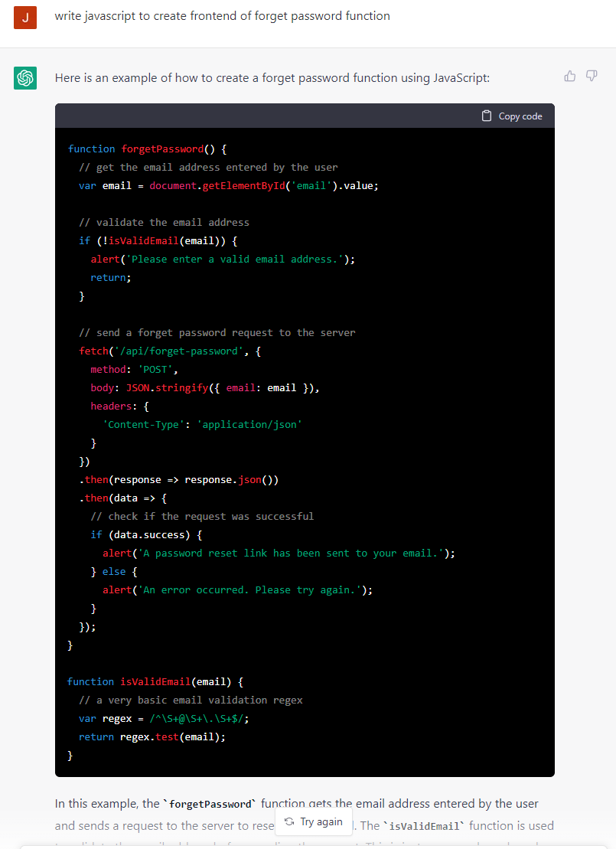Click the fetch '/api/forget-password' line
Screen dimensions: 616x849
click(170, 351)
